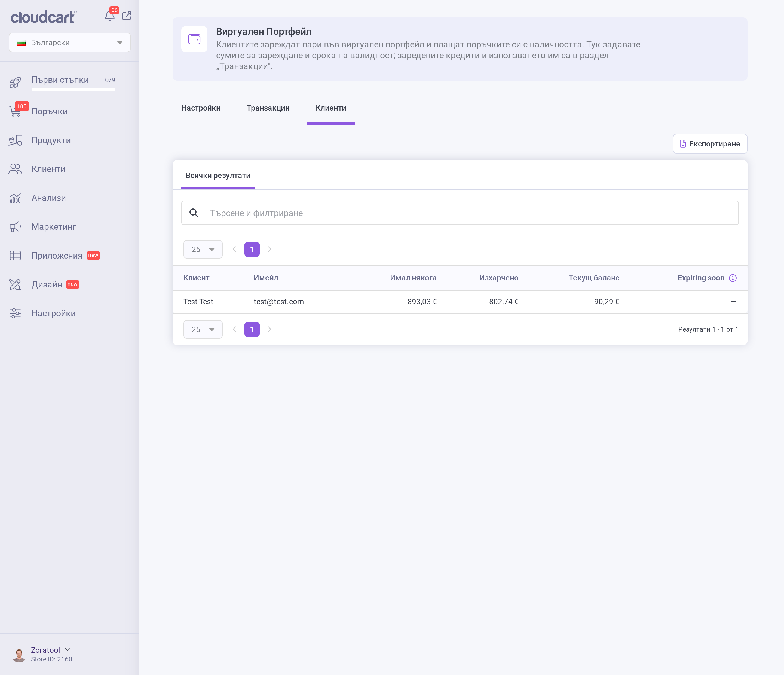This screenshot has height=675, width=784.
Task: Click the info icon next to Expiring soon
Action: 733,278
